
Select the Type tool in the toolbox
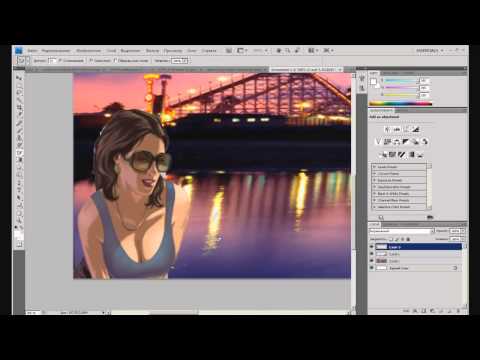coord(19,191)
